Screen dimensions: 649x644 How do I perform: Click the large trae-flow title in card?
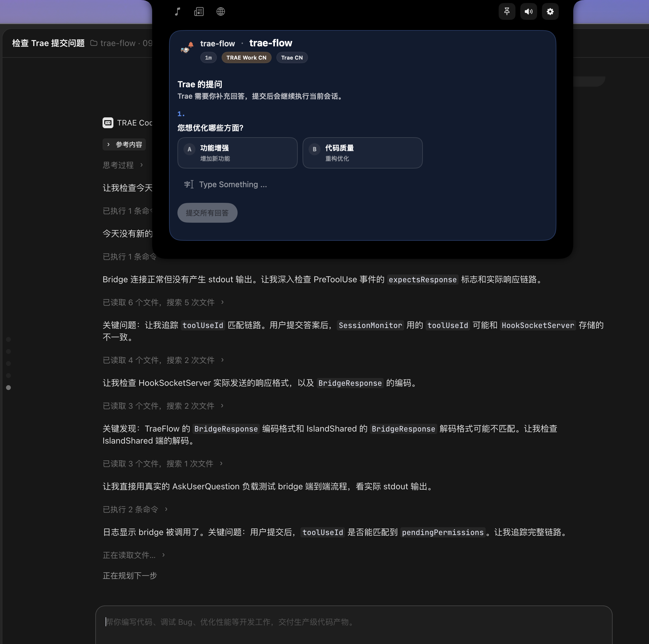point(271,43)
